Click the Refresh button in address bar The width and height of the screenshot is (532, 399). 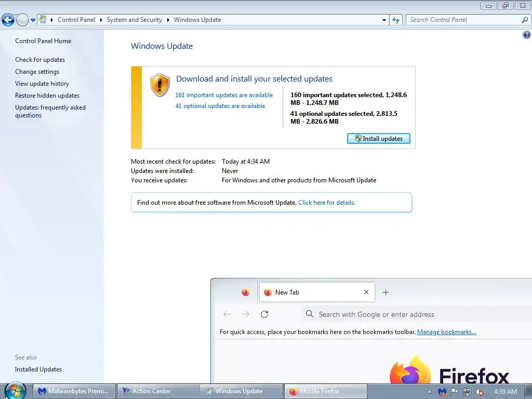pyautogui.click(x=395, y=20)
